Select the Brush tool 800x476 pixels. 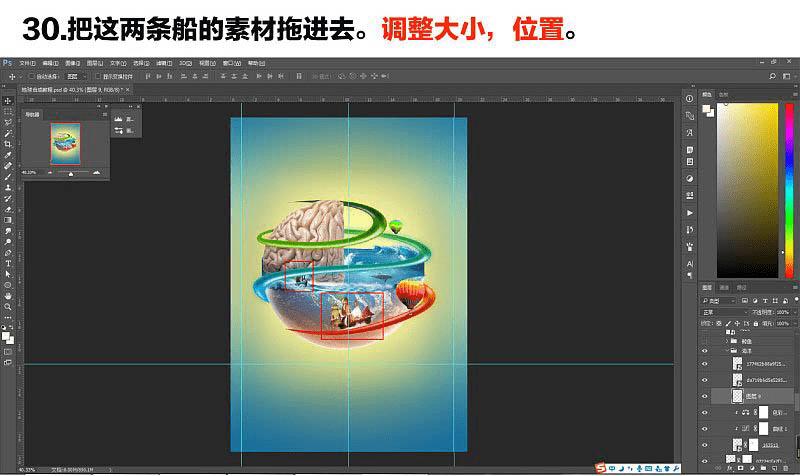pyautogui.click(x=8, y=177)
